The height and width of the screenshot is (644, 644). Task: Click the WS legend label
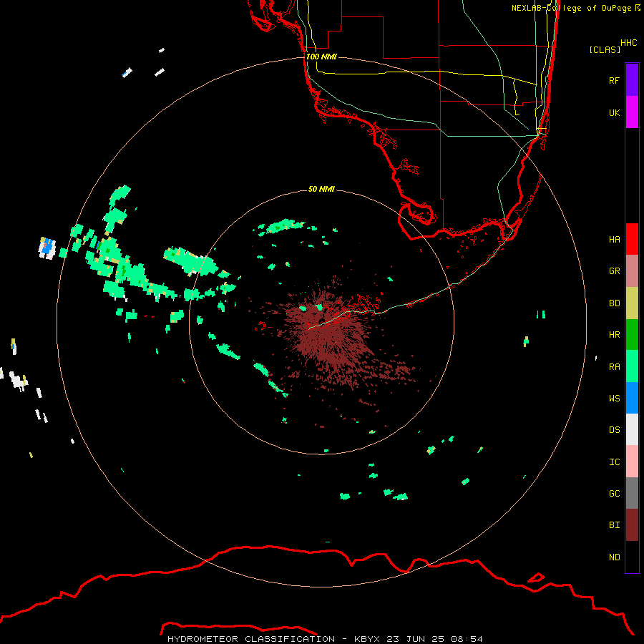pos(614,398)
